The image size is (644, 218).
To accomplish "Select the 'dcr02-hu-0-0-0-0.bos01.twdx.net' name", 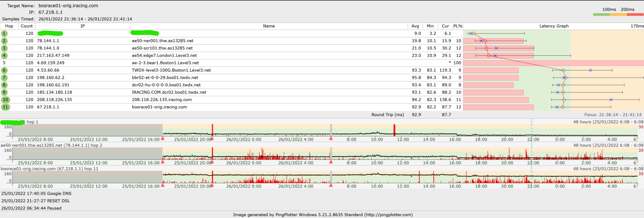I will [x=166, y=85].
